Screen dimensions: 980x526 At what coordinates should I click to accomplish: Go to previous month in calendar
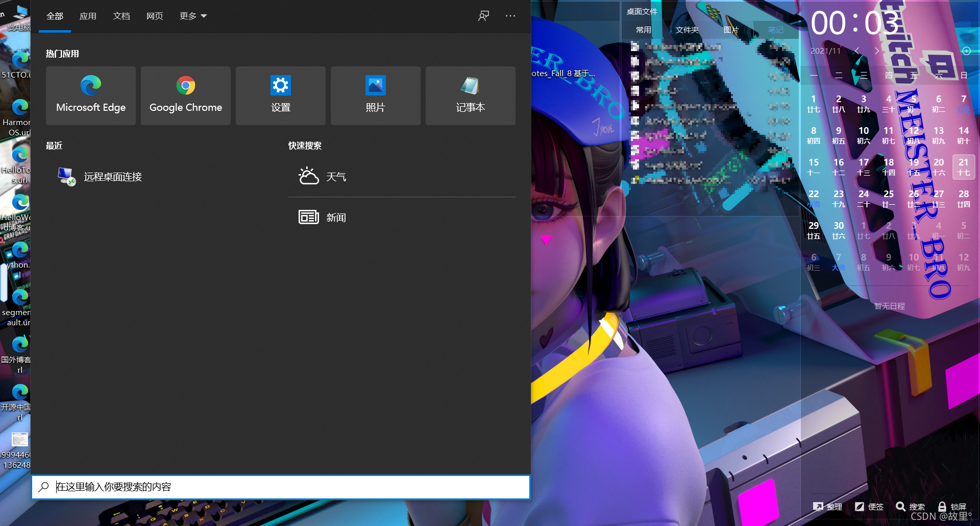point(857,51)
